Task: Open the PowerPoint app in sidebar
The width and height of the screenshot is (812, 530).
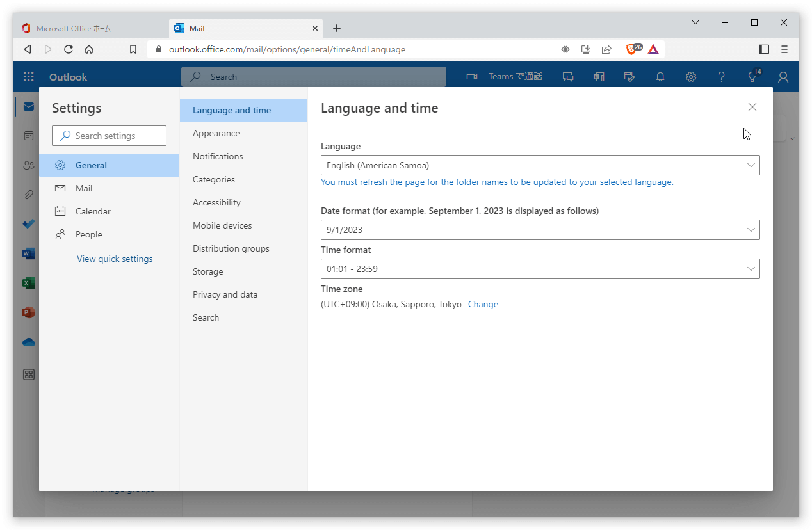Action: click(x=28, y=312)
